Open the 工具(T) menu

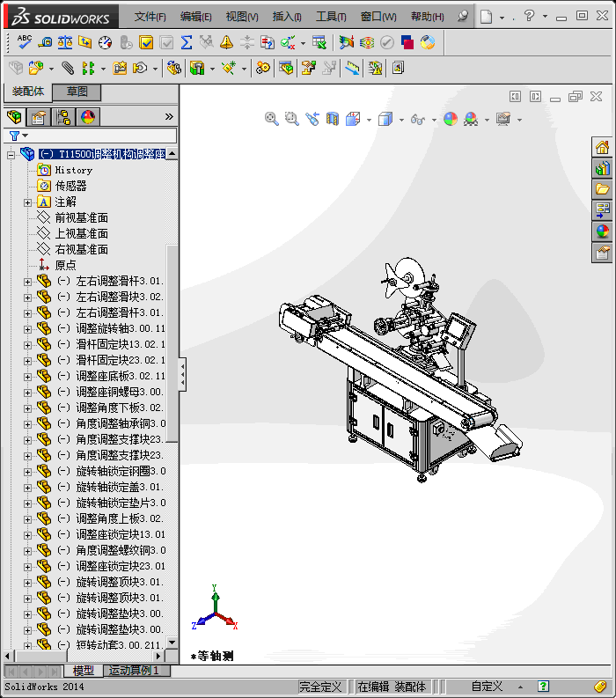(x=331, y=17)
